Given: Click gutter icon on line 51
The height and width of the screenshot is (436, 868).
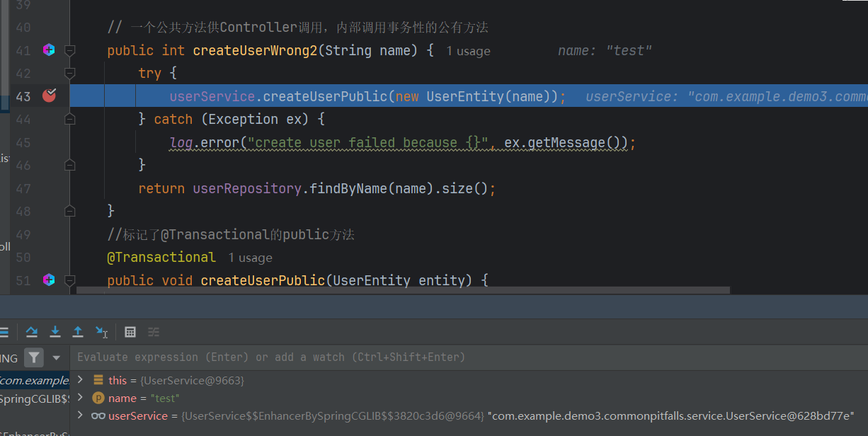Looking at the screenshot, I should tap(49, 280).
